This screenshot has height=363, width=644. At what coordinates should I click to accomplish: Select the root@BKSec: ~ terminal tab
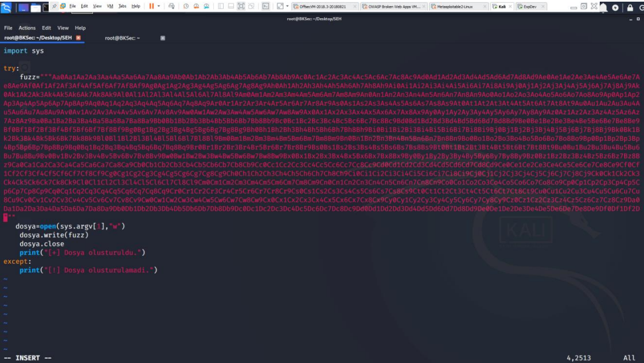click(x=123, y=38)
